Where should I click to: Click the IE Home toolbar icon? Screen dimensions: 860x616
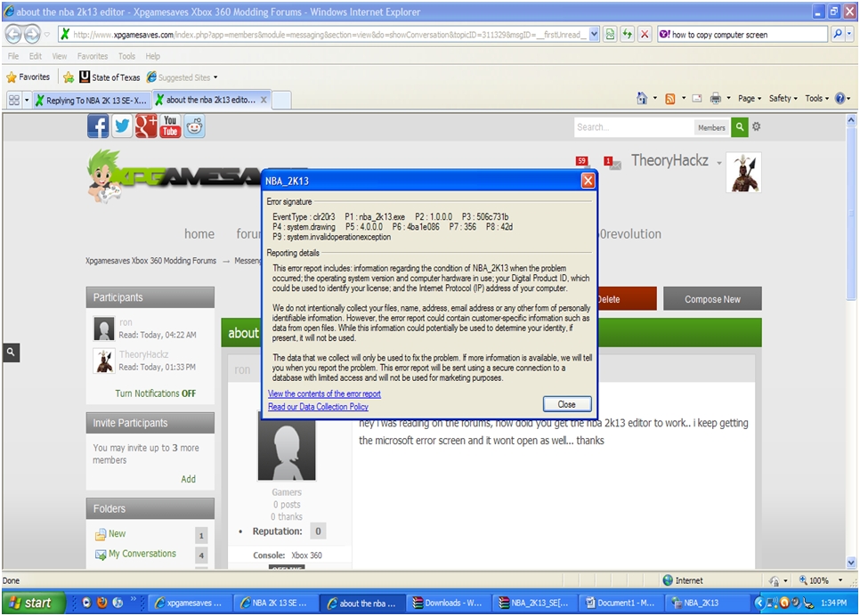click(641, 99)
